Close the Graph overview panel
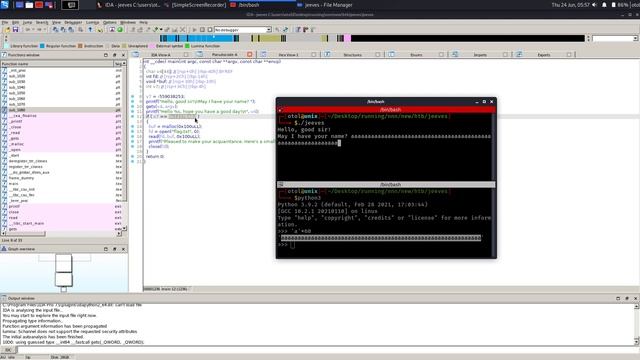Screen dimensions: 640x360 pos(123,249)
